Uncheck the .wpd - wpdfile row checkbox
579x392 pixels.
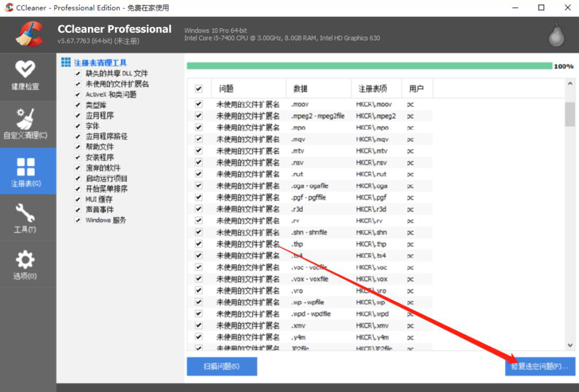click(199, 314)
